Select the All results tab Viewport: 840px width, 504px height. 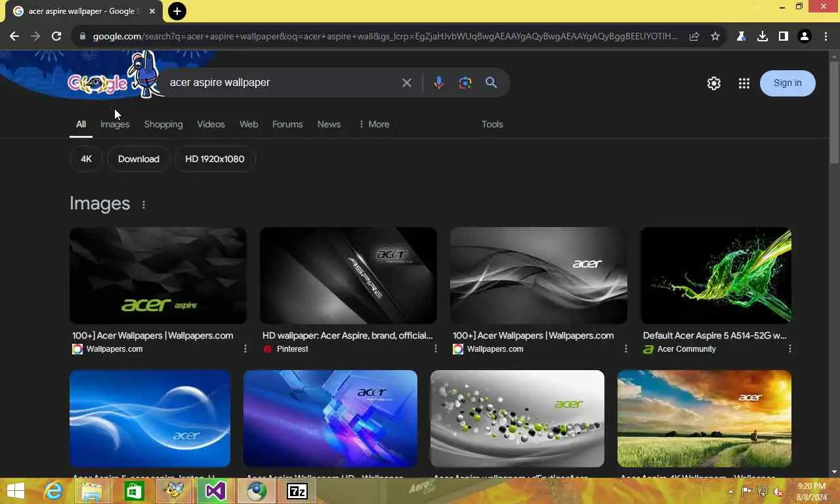[x=81, y=124]
